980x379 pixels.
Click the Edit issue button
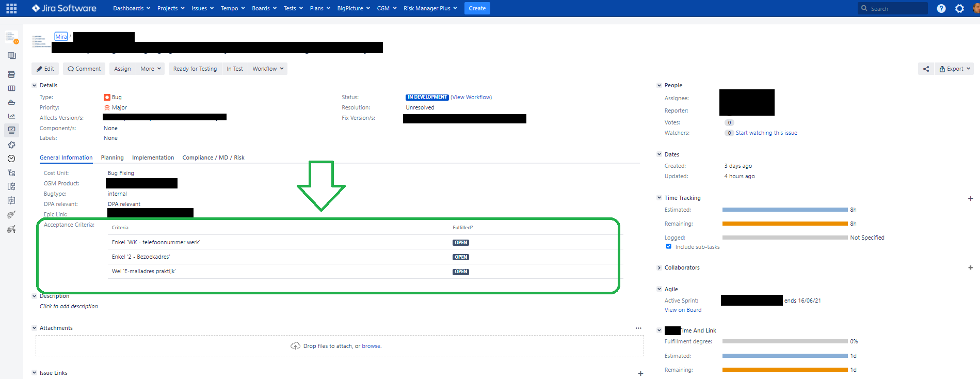pyautogui.click(x=45, y=69)
